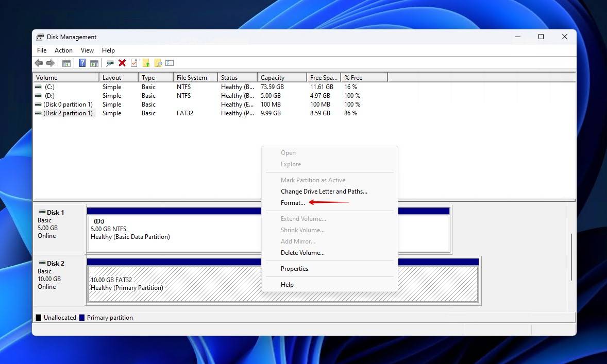The image size is (607, 364).
Task: Open the File menu
Action: pos(42,50)
